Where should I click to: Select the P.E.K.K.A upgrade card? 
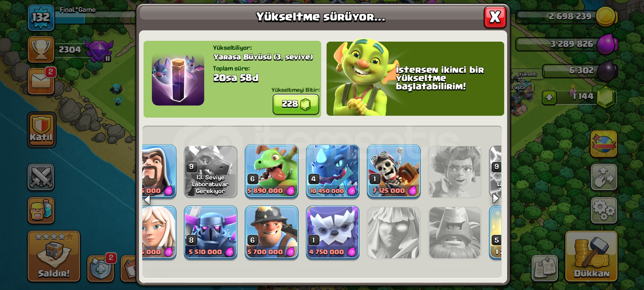click(211, 233)
